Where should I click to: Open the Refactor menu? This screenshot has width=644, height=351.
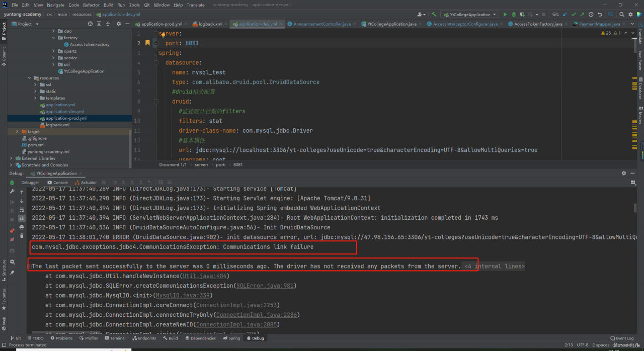click(91, 5)
